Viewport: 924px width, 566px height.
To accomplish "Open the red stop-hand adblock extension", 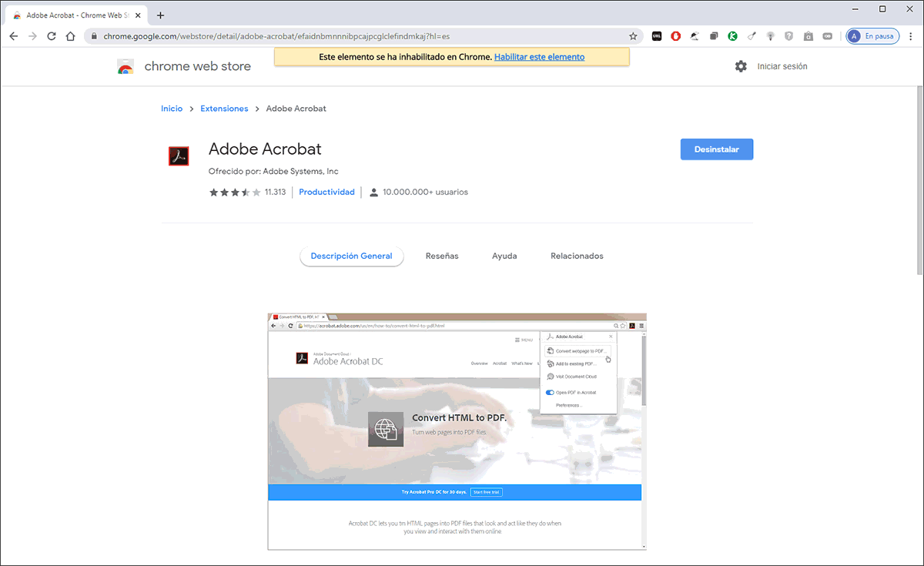I will pos(676,36).
